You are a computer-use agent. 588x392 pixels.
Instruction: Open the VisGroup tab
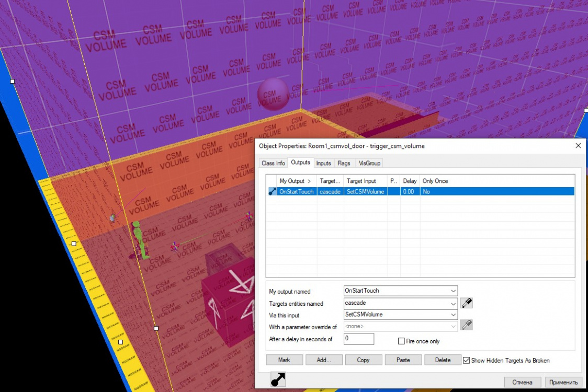[369, 163]
